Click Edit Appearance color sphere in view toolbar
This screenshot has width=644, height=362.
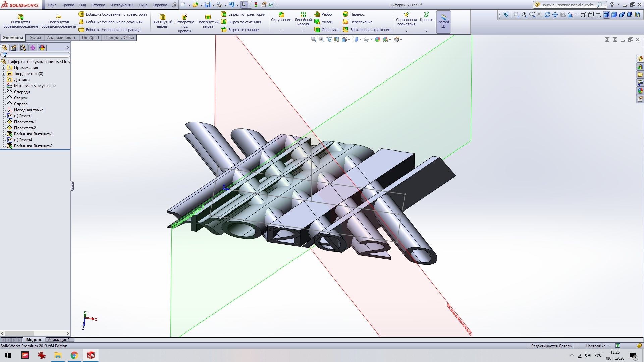click(378, 40)
